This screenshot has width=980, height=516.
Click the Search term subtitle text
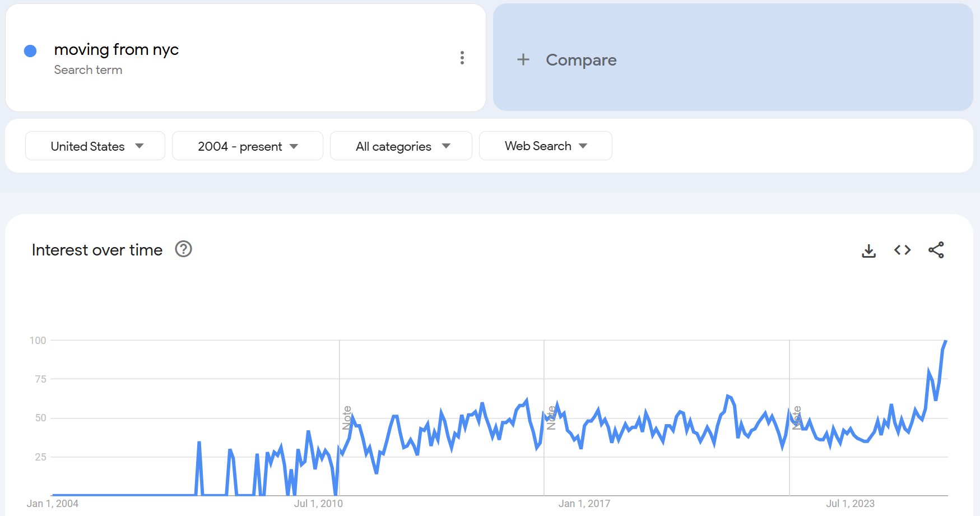pyautogui.click(x=88, y=70)
